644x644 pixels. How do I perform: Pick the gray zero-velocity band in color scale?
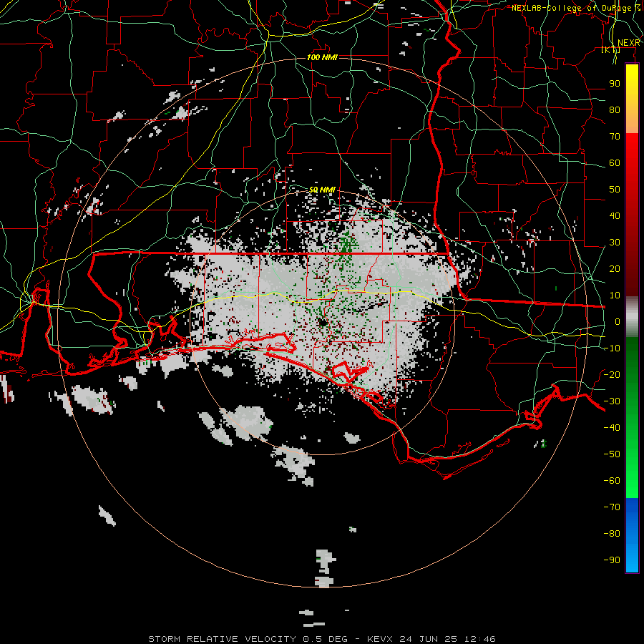(x=632, y=317)
